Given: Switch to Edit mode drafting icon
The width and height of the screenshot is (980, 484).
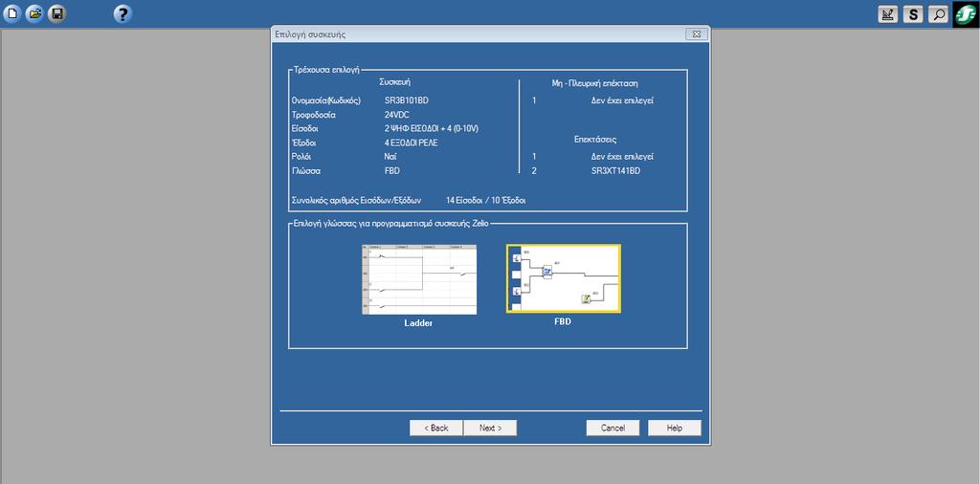Looking at the screenshot, I should pyautogui.click(x=887, y=13).
